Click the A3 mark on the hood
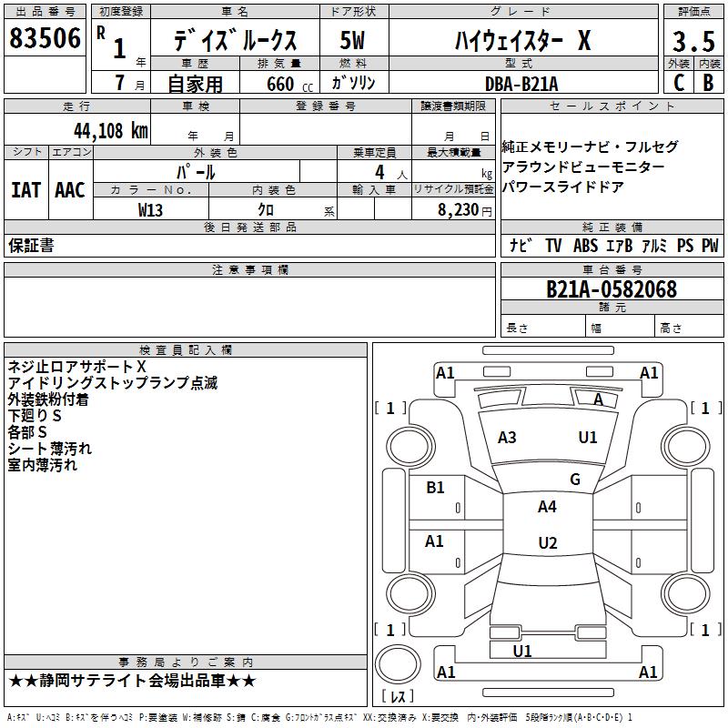The image size is (728, 728). point(507,438)
